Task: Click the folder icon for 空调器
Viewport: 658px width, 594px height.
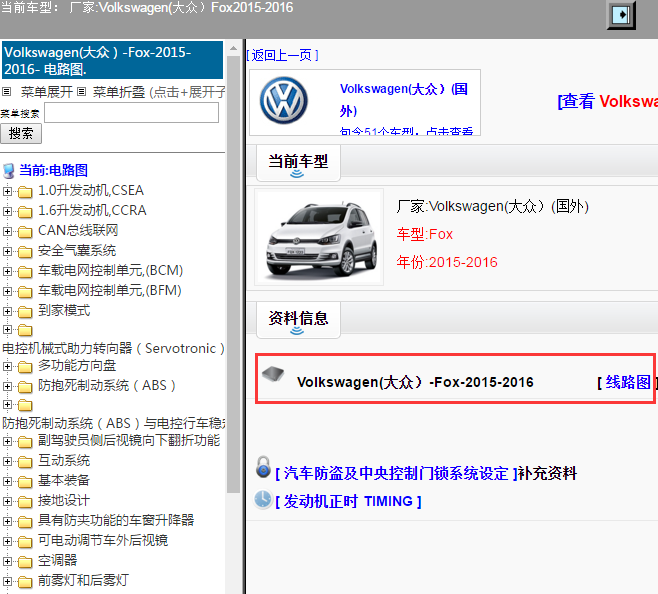Action: tap(25, 562)
